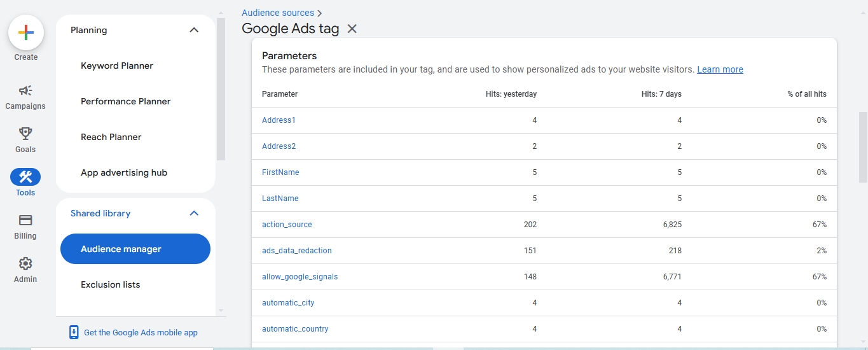The width and height of the screenshot is (868, 350).
Task: Click the 218 seven-day hits value
Action: (675, 251)
